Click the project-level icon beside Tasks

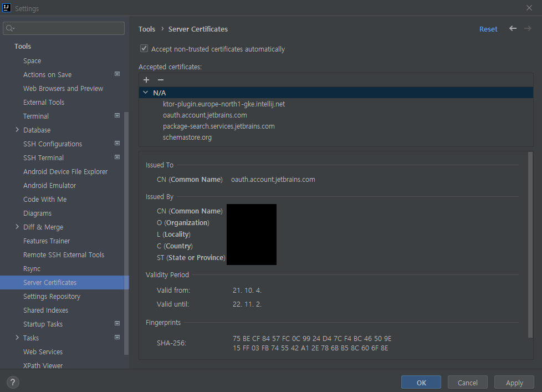[117, 337]
